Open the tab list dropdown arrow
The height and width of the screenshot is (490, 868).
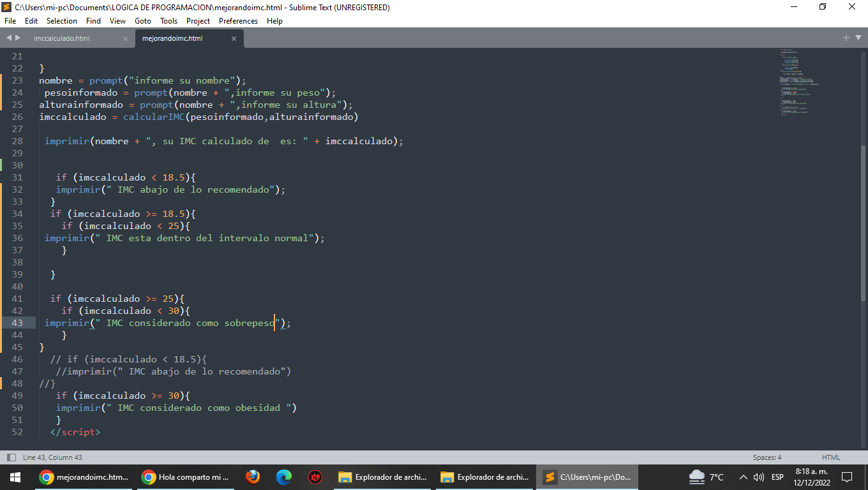(x=857, y=38)
